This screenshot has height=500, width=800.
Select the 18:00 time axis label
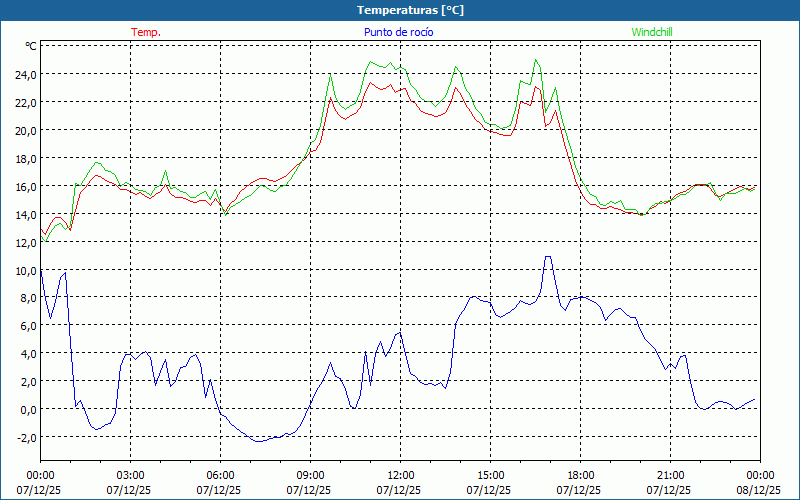pos(580,475)
